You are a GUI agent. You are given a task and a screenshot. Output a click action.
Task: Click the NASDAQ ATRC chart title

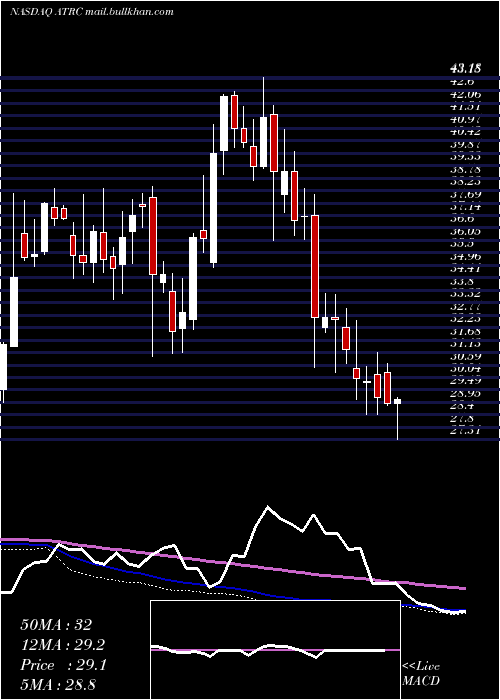(92, 12)
